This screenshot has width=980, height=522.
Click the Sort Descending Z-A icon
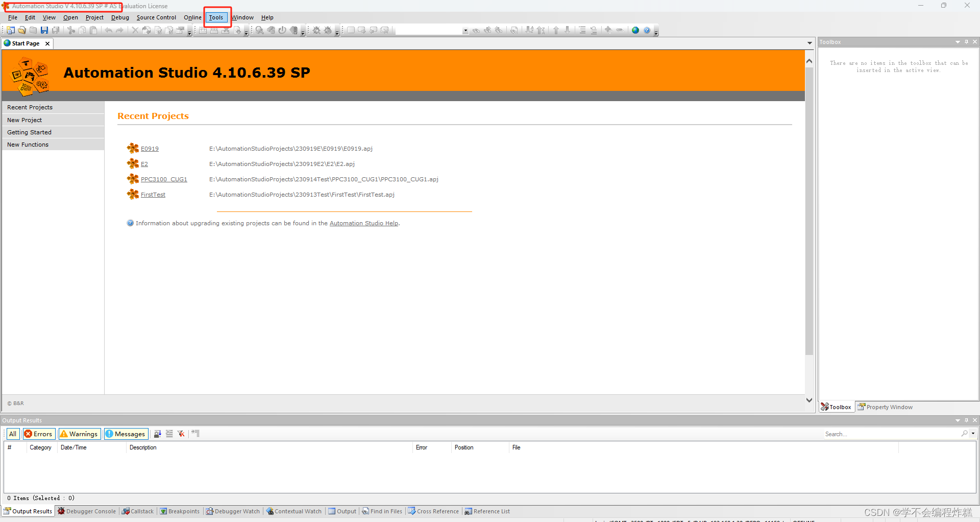point(541,30)
